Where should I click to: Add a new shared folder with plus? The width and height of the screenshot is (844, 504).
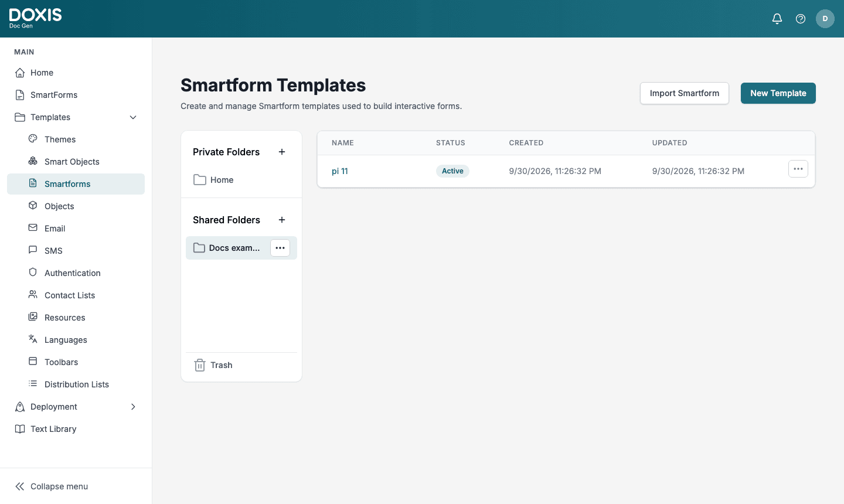(x=282, y=220)
